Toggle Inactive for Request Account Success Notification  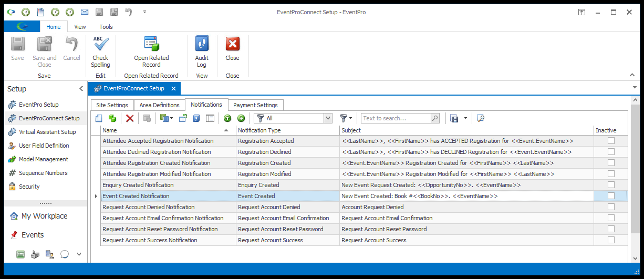pyautogui.click(x=611, y=240)
